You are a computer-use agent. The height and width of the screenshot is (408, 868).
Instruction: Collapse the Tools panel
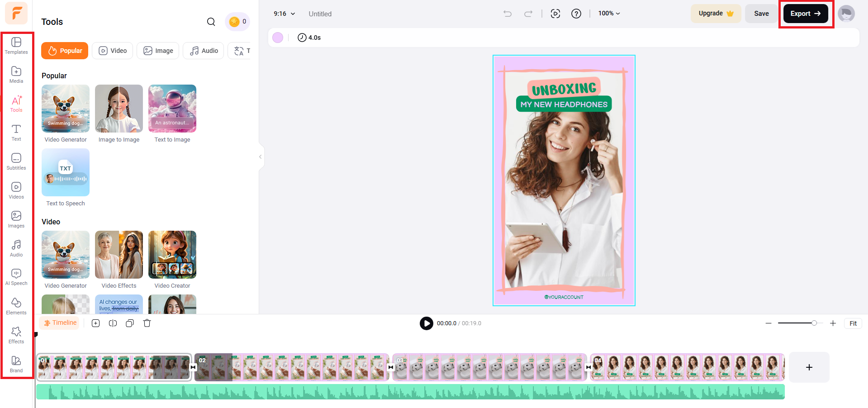[x=260, y=157]
